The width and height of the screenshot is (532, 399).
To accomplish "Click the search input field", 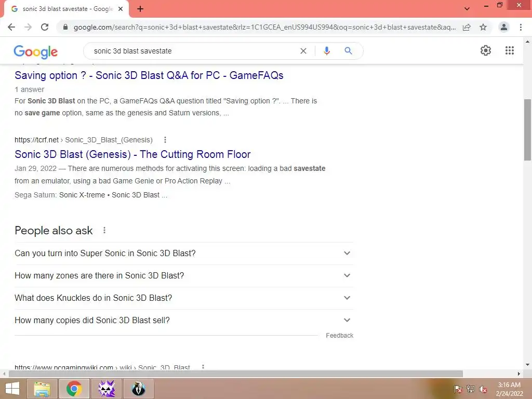I will click(193, 51).
